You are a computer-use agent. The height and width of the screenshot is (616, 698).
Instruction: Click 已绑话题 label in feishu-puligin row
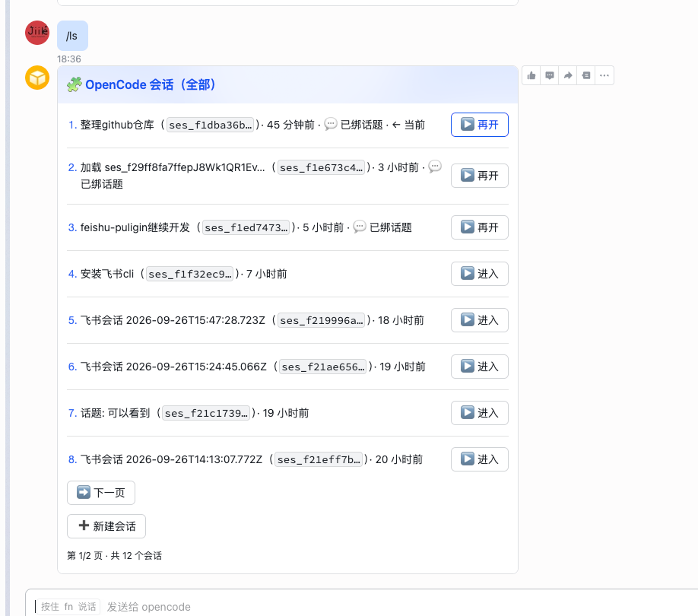click(390, 227)
